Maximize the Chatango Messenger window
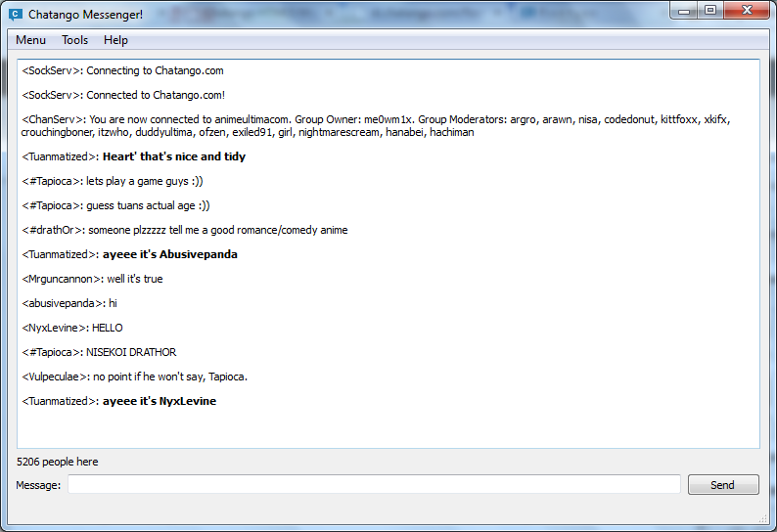The height and width of the screenshot is (532, 777). [710, 11]
